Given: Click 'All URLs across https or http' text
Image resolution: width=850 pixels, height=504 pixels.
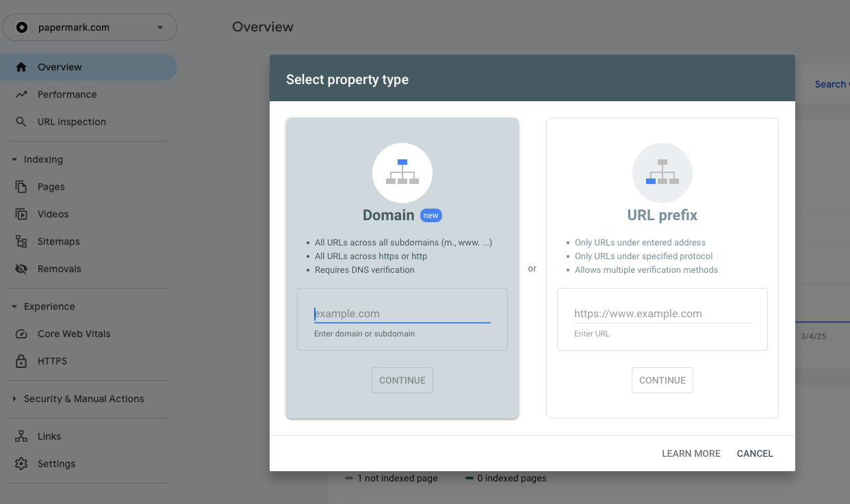Looking at the screenshot, I should [371, 256].
